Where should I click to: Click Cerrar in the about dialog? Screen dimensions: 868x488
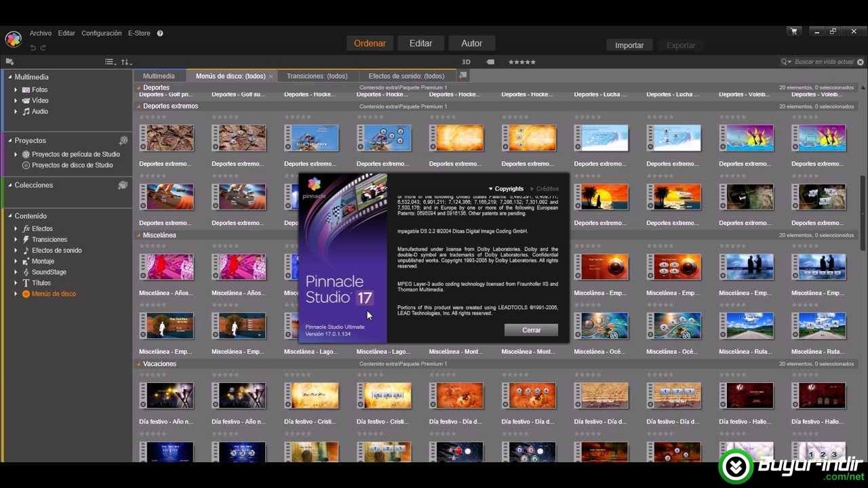[x=531, y=330]
